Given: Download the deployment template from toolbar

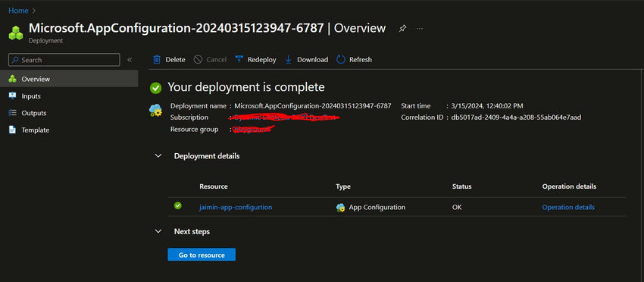Looking at the screenshot, I should point(306,60).
